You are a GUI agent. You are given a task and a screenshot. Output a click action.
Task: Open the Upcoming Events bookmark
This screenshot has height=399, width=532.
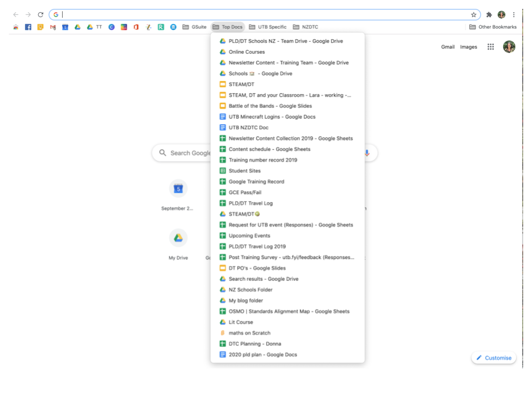tap(288, 236)
